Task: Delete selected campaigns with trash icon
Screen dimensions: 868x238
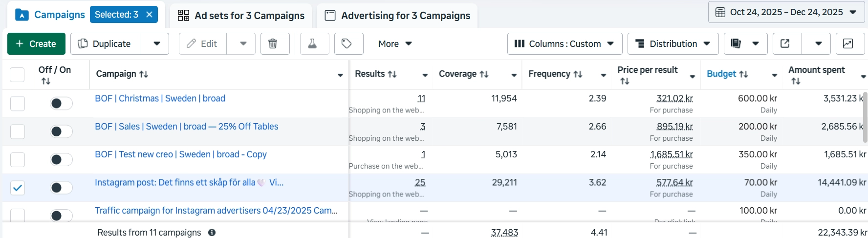Action: tap(273, 44)
